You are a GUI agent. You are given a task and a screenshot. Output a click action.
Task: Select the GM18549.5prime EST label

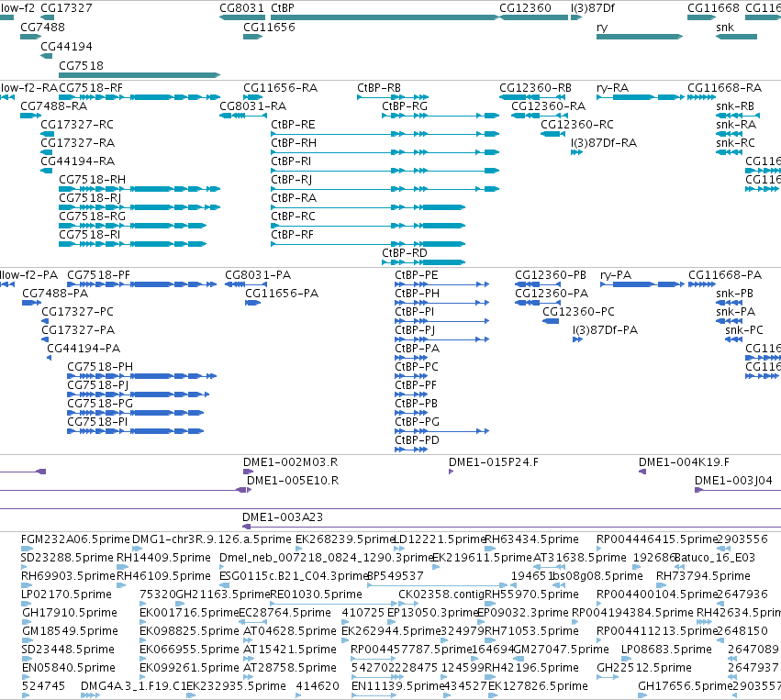pos(71,631)
